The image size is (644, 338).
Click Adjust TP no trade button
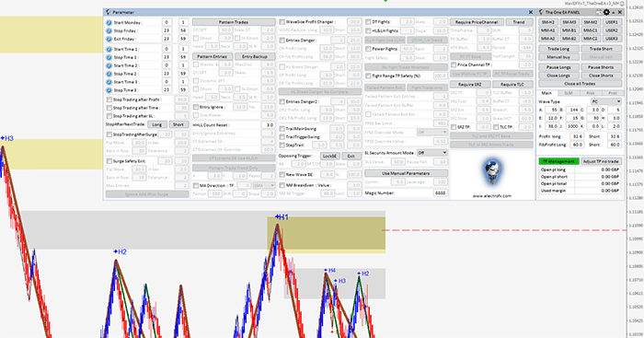[x=602, y=161]
